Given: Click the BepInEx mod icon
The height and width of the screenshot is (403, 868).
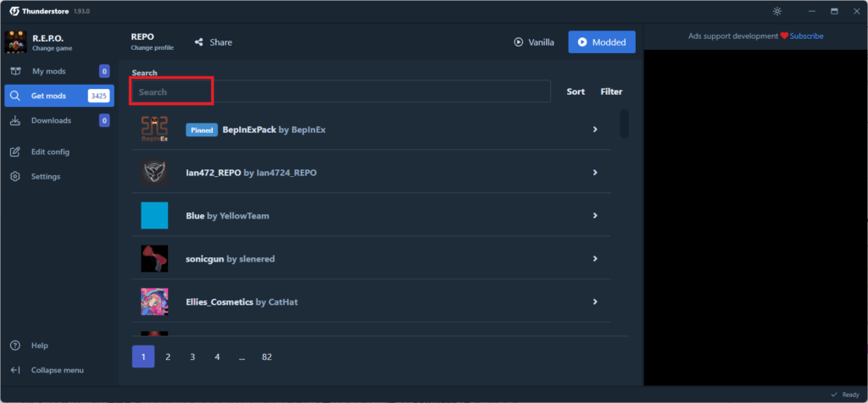Looking at the screenshot, I should click(x=154, y=130).
